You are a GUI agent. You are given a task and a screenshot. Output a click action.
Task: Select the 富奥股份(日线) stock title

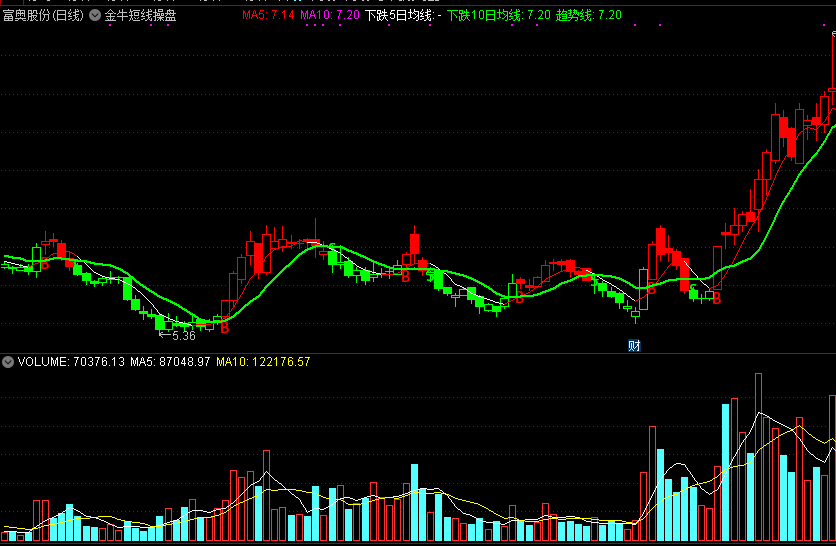(x=43, y=15)
